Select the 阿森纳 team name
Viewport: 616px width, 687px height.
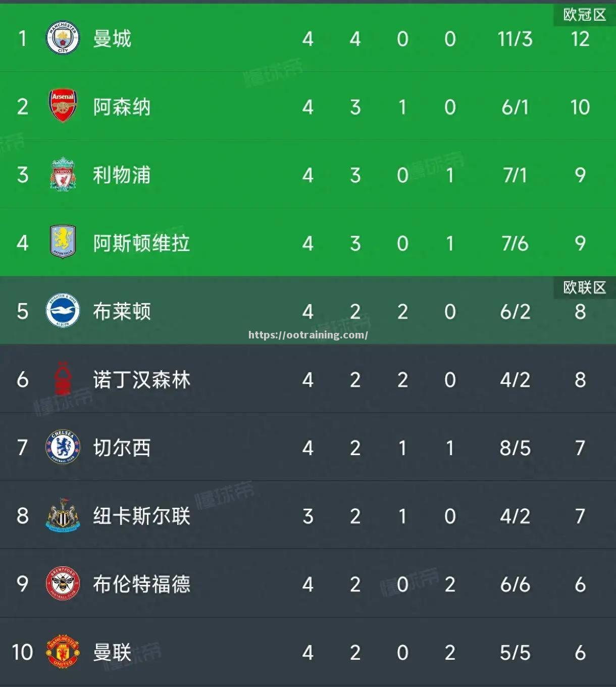point(122,107)
